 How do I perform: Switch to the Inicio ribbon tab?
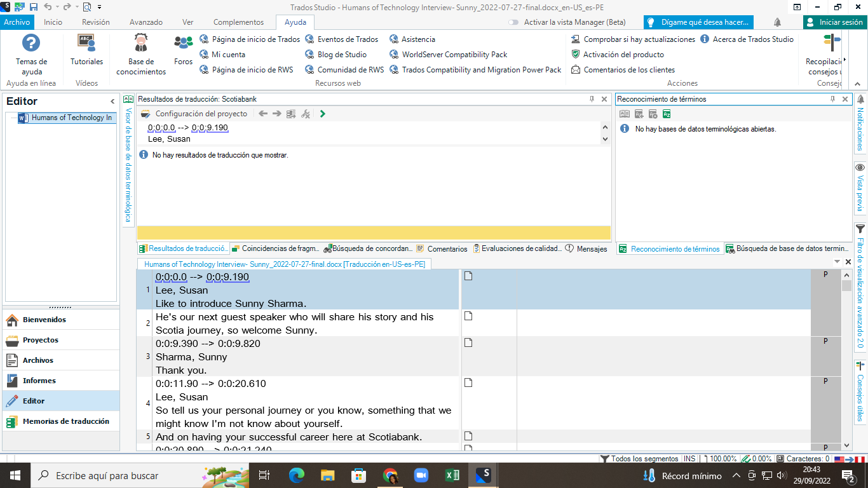coord(53,22)
